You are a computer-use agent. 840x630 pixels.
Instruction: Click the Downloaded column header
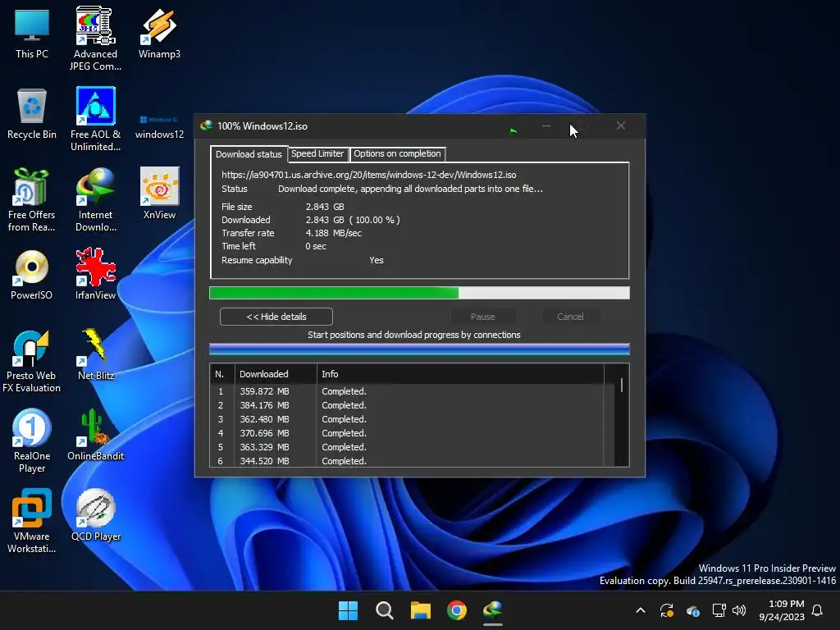tap(276, 374)
